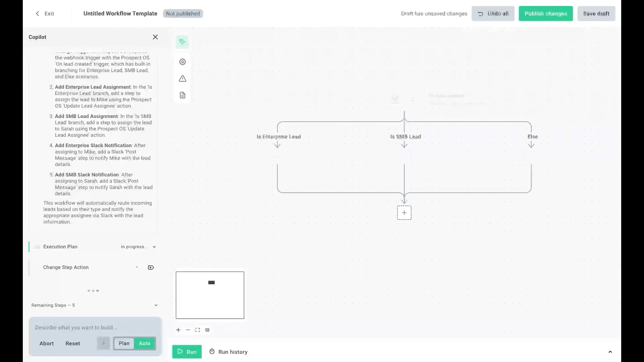Enable Auto mode in the Copilot panel
Image resolution: width=644 pixels, height=362 pixels.
tap(144, 343)
